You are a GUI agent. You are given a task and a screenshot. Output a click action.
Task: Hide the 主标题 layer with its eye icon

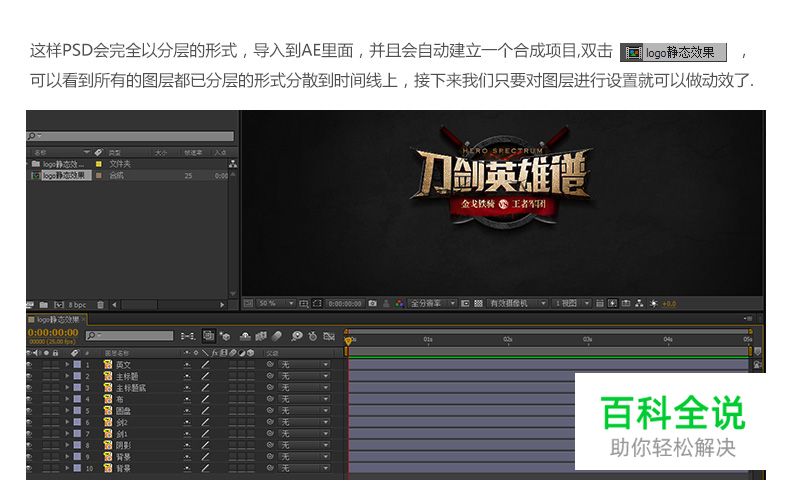[29, 376]
